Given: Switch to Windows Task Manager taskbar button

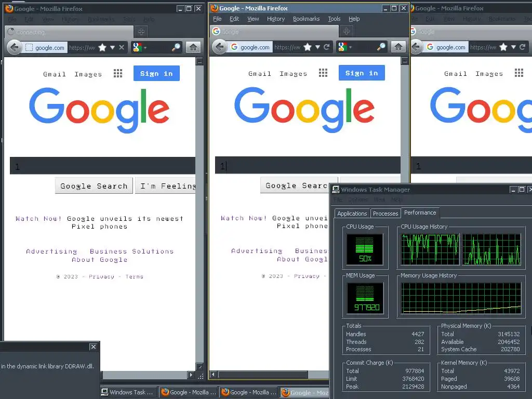Looking at the screenshot, I should click(x=128, y=392).
